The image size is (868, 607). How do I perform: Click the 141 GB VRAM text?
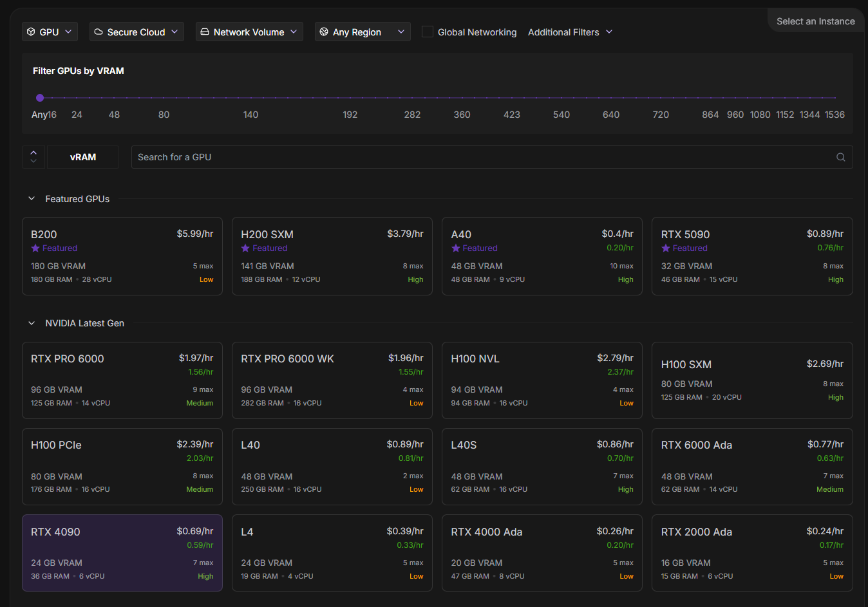[x=267, y=266]
